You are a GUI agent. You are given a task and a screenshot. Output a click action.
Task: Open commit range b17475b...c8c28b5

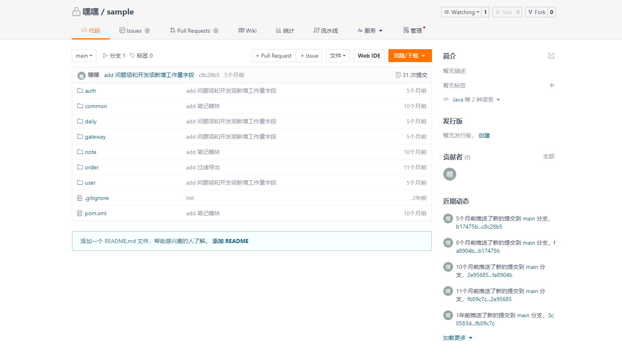(x=479, y=227)
